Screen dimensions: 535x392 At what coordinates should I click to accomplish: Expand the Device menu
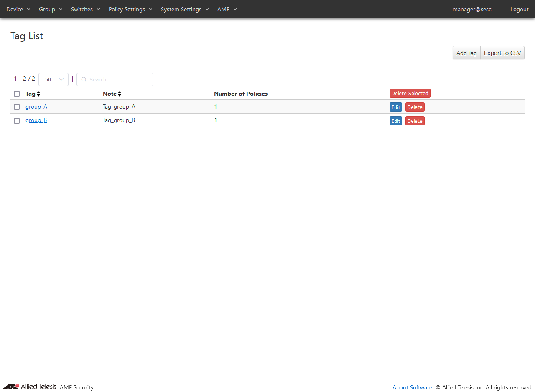coord(18,9)
